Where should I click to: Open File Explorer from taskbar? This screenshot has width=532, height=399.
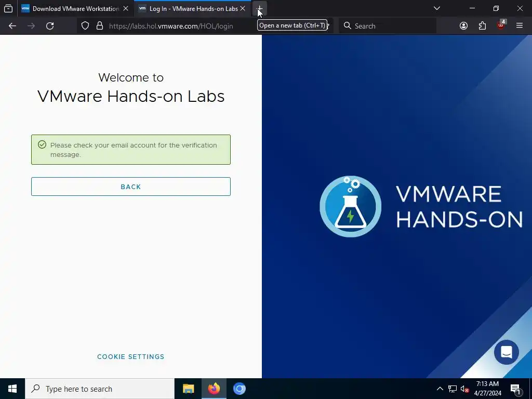pyautogui.click(x=188, y=389)
